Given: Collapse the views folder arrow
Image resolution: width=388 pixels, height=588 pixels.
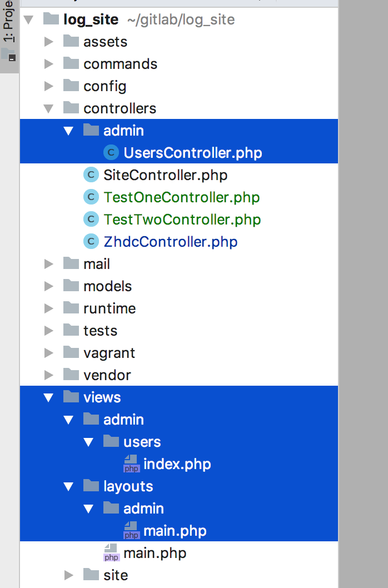Looking at the screenshot, I should click(x=48, y=397).
